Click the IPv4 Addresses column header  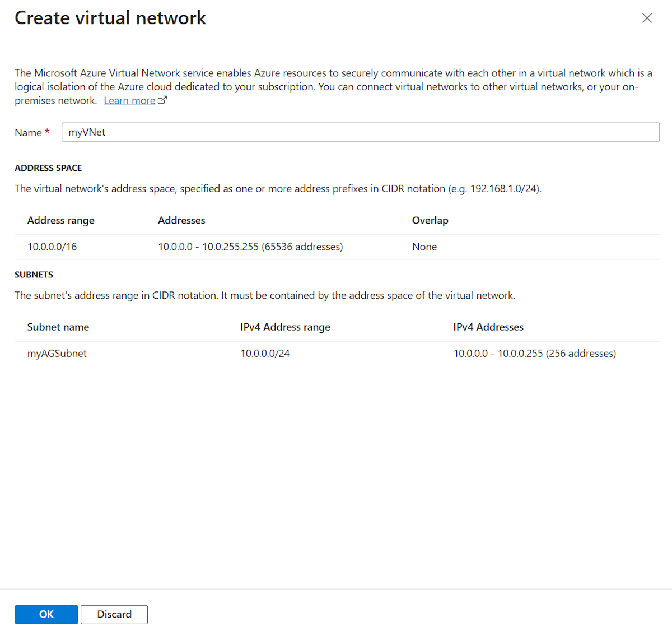488,327
